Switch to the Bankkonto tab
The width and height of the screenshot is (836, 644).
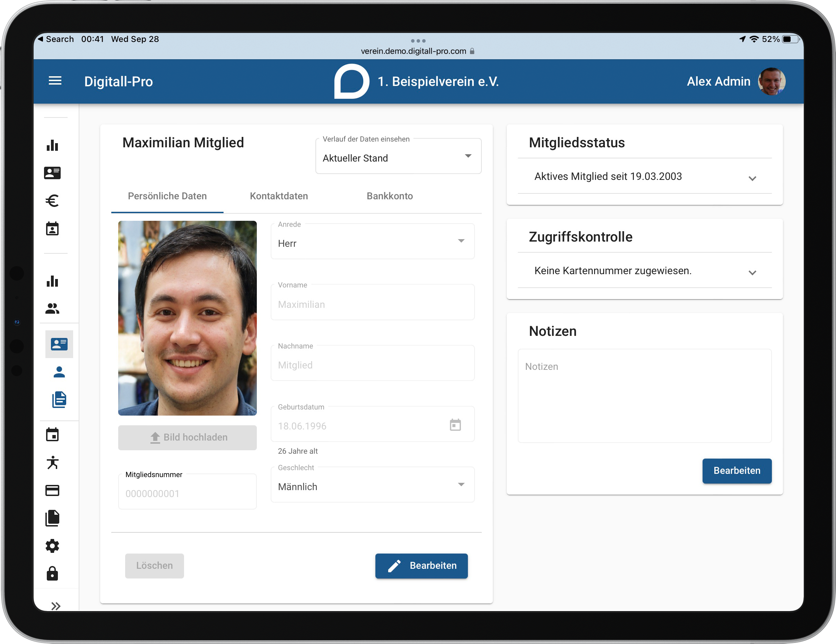pos(390,196)
